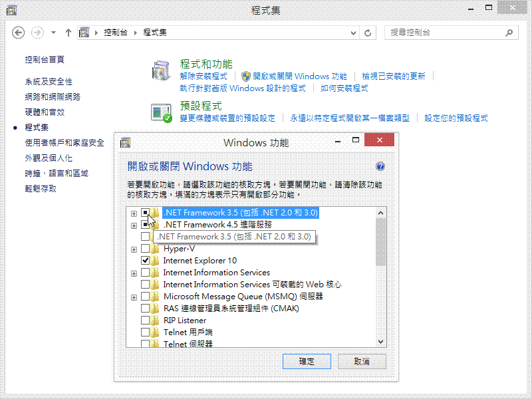
Task: Click the control panel icon in the address bar
Action: [84, 33]
